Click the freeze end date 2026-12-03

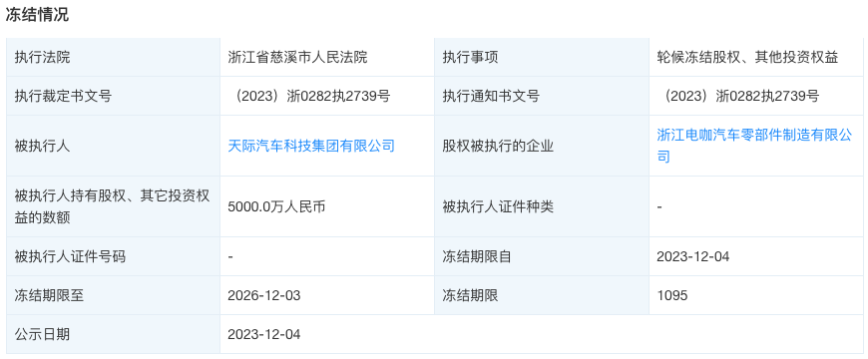[264, 295]
